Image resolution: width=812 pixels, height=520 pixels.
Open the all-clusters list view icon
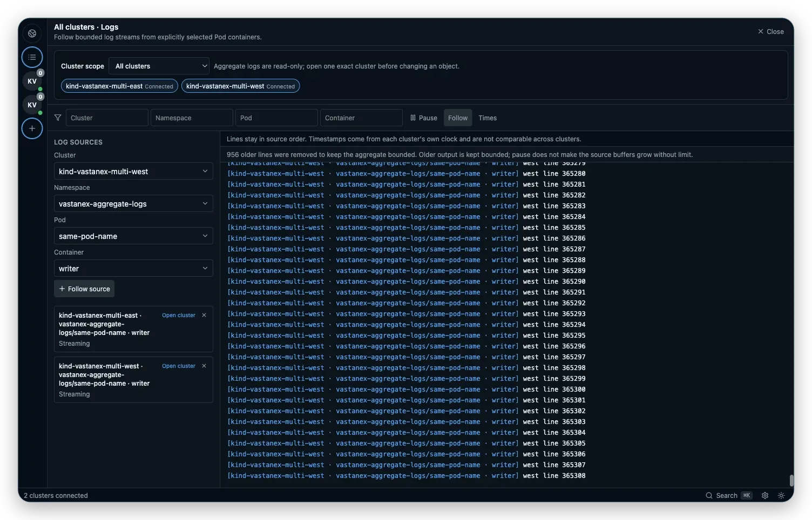click(32, 57)
